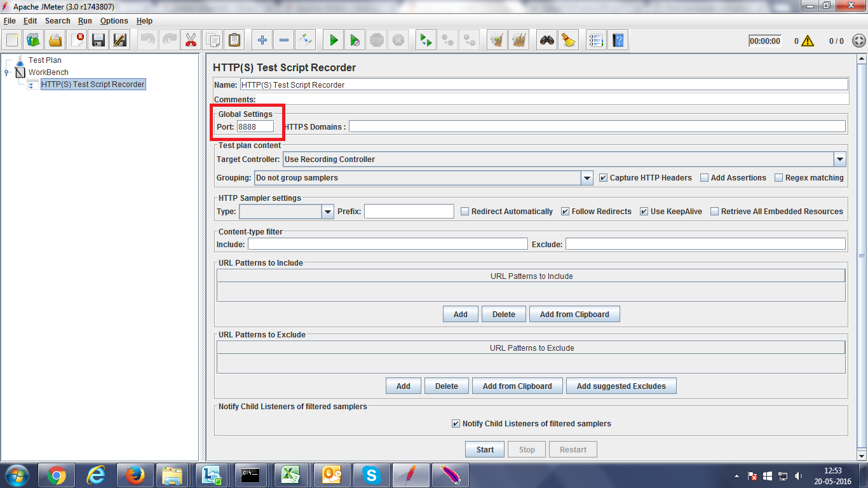Screen dimensions: 868x488
Task: Open the Edit menu
Action: click(30, 21)
